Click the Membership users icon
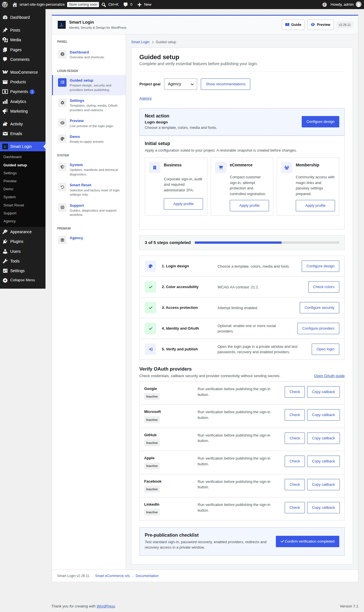Viewport: 364px width, 612px height. [287, 168]
